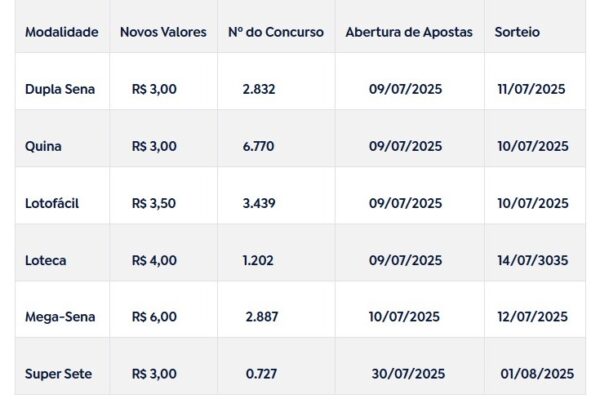600x403 pixels.
Task: Click the Dupla Sena row label
Action: coord(60,89)
